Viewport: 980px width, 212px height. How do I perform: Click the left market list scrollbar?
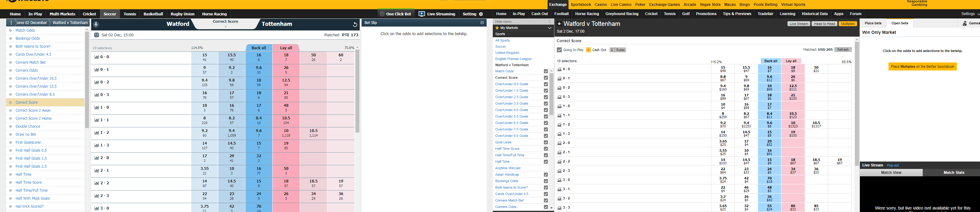coord(87,79)
